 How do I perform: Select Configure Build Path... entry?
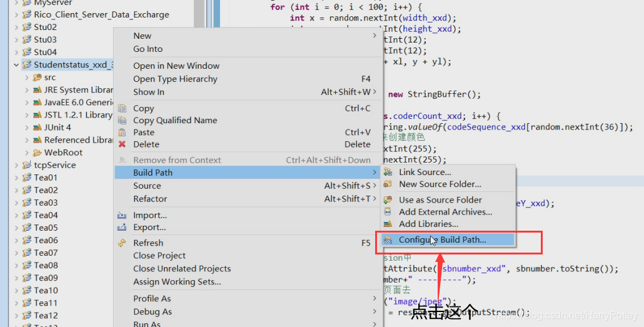pos(448,240)
